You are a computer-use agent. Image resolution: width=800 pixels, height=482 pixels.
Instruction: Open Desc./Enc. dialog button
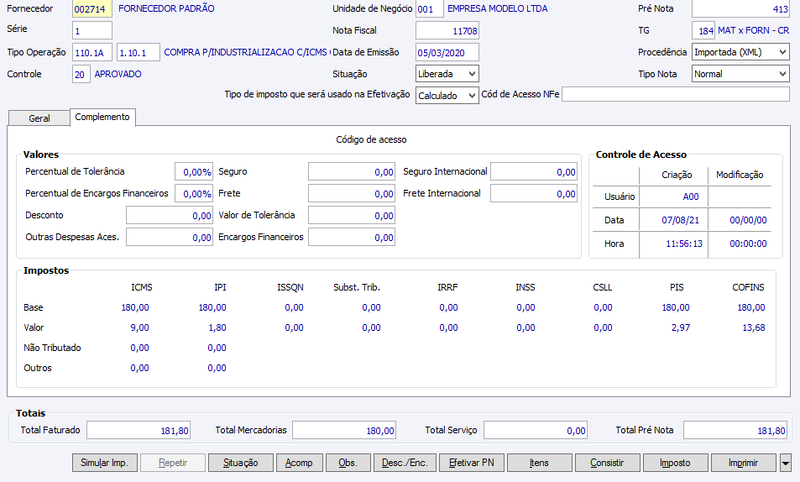click(405, 463)
